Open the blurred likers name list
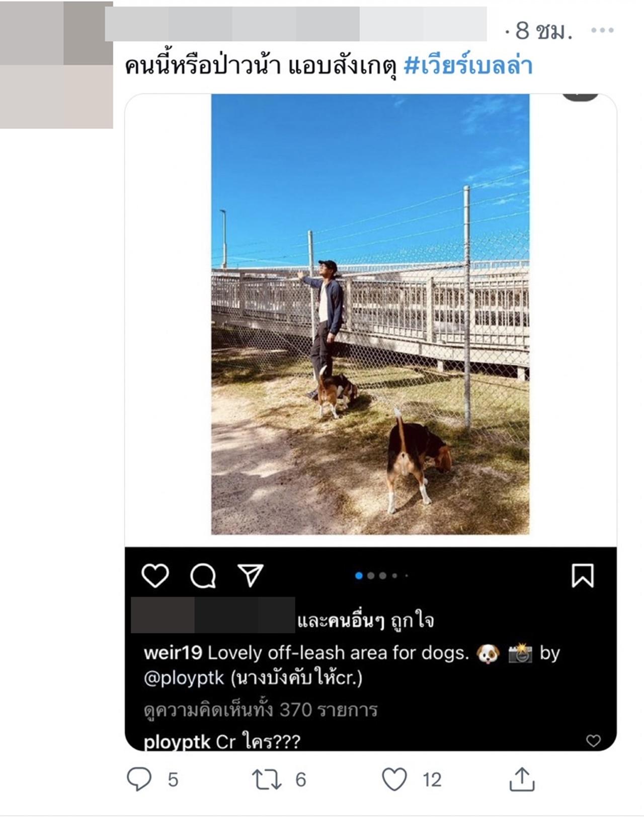This screenshot has width=644, height=817. (213, 615)
